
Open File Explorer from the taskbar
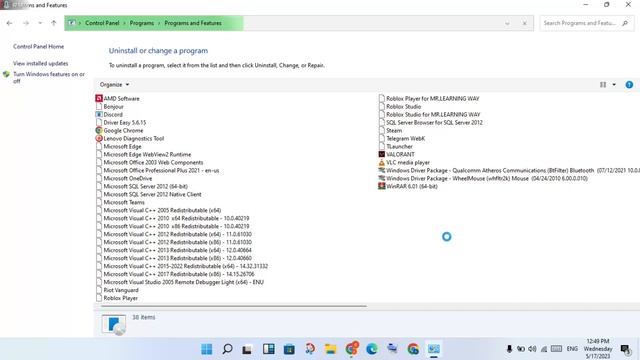click(331, 349)
